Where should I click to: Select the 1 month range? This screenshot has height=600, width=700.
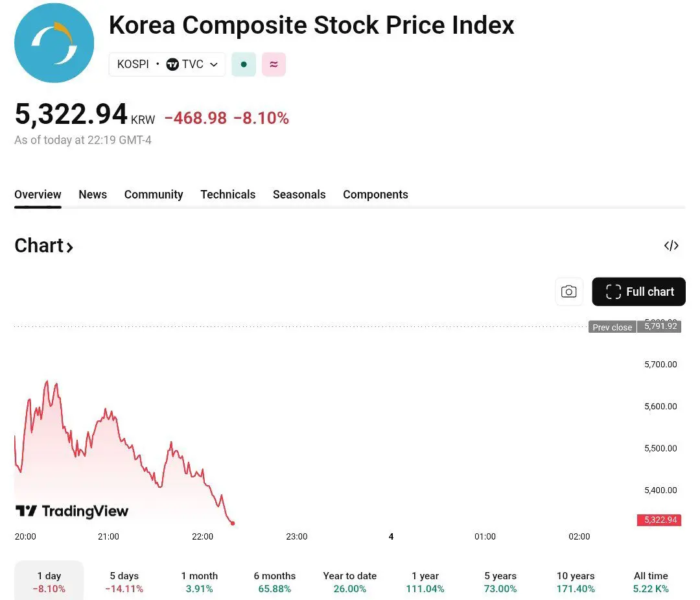[199, 582]
